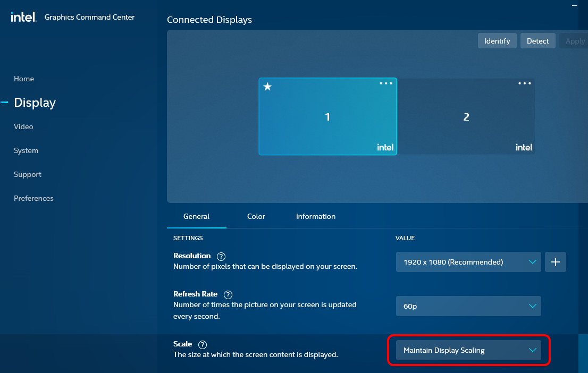
Task: Open the Resolution dropdown
Action: point(468,262)
